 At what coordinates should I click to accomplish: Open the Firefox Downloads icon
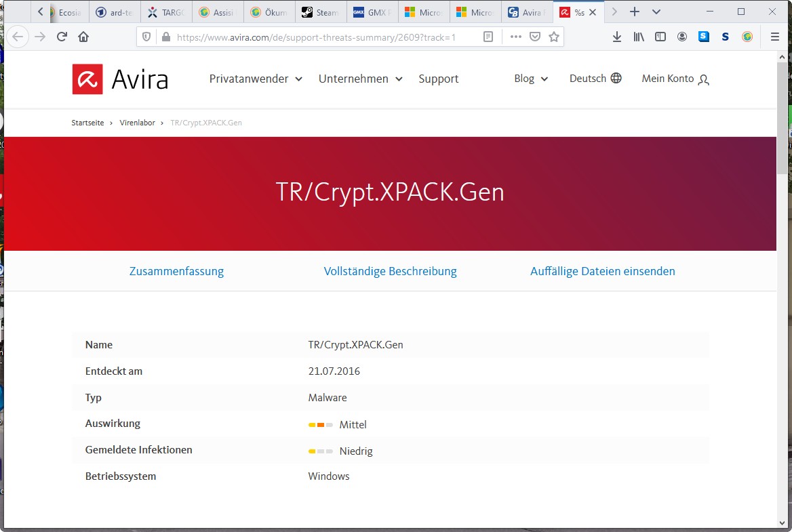coord(616,37)
